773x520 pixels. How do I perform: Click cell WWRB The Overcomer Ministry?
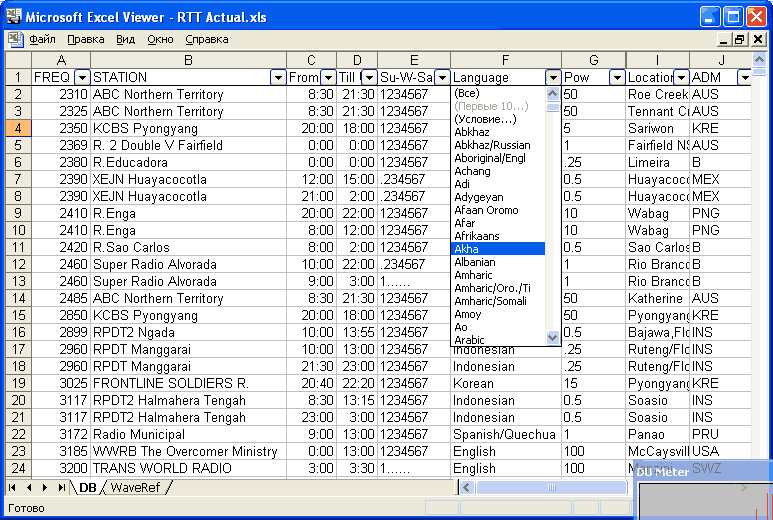point(188,451)
